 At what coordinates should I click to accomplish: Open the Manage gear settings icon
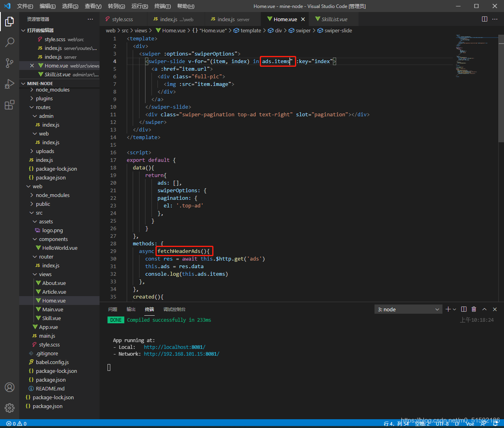[x=10, y=408]
